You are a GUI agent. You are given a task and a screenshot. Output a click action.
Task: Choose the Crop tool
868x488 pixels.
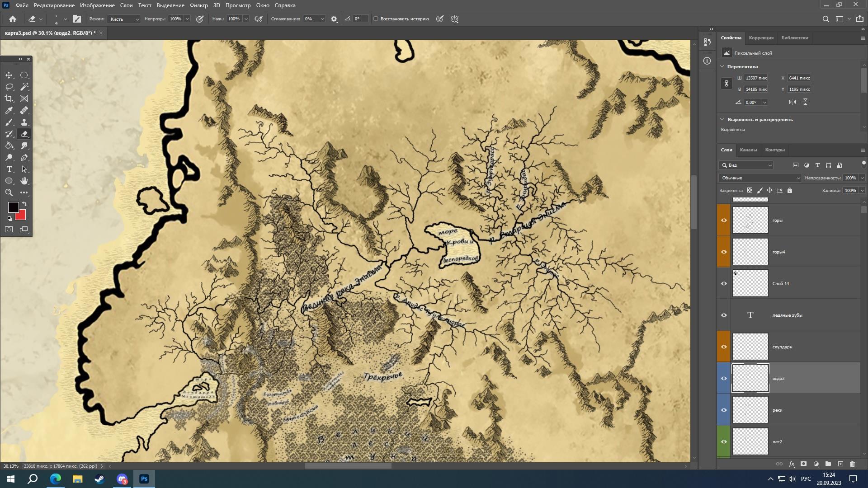click(x=9, y=99)
